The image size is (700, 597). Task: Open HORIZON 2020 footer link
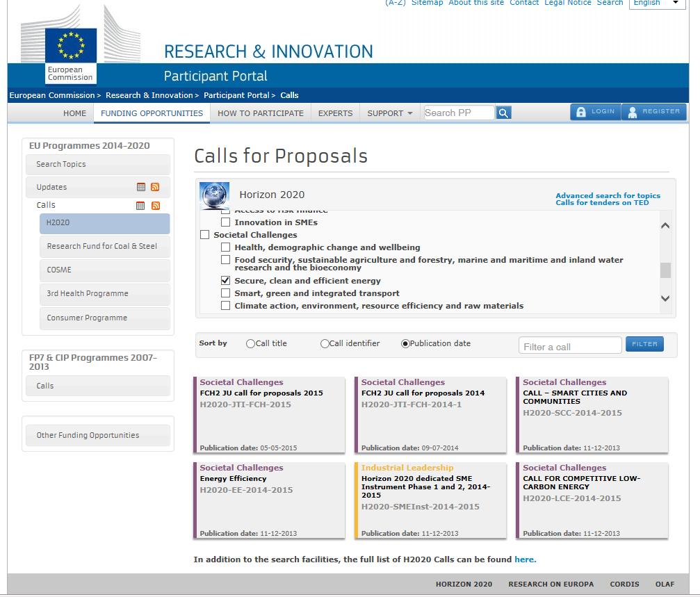pos(464,584)
